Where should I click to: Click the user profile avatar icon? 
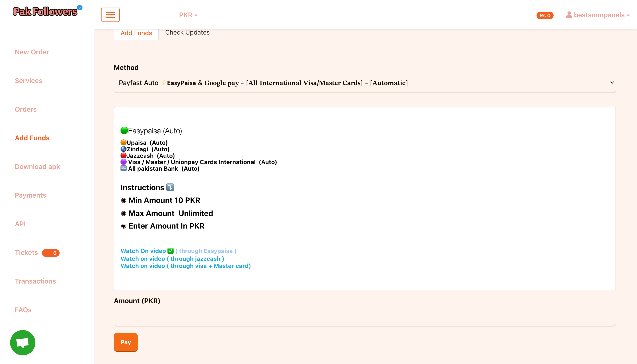tap(569, 15)
